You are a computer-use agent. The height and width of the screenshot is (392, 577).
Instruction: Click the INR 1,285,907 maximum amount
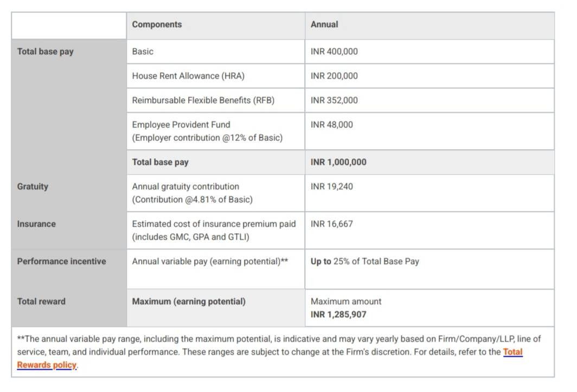[338, 314]
